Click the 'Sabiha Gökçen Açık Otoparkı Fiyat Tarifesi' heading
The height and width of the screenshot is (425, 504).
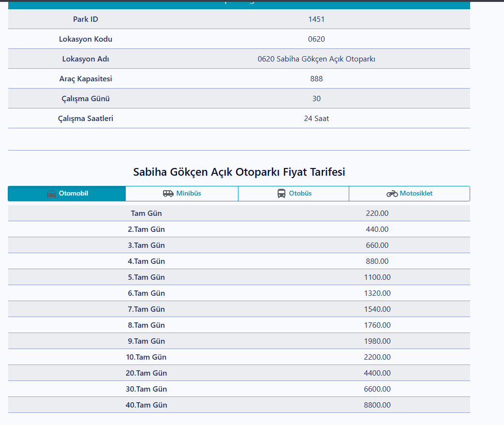(239, 172)
